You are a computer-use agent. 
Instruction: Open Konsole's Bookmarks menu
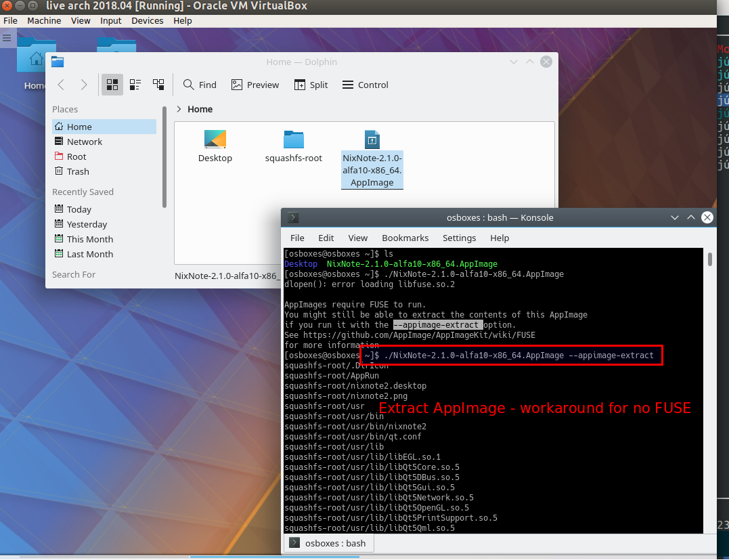[x=405, y=238]
